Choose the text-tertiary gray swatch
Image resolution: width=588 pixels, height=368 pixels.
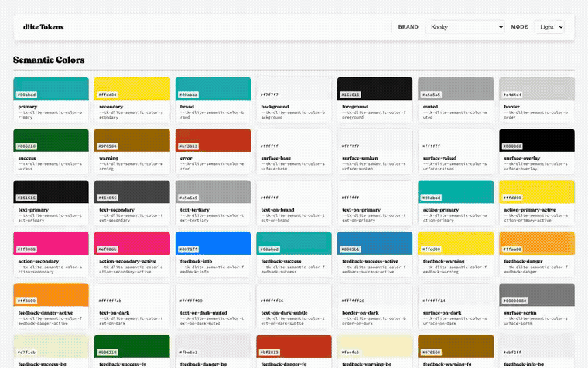click(x=213, y=191)
